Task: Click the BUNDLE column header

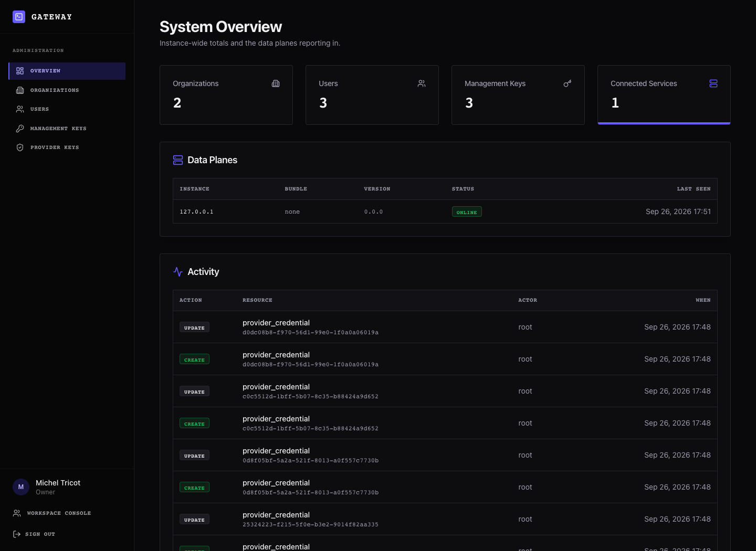Action: coord(296,189)
